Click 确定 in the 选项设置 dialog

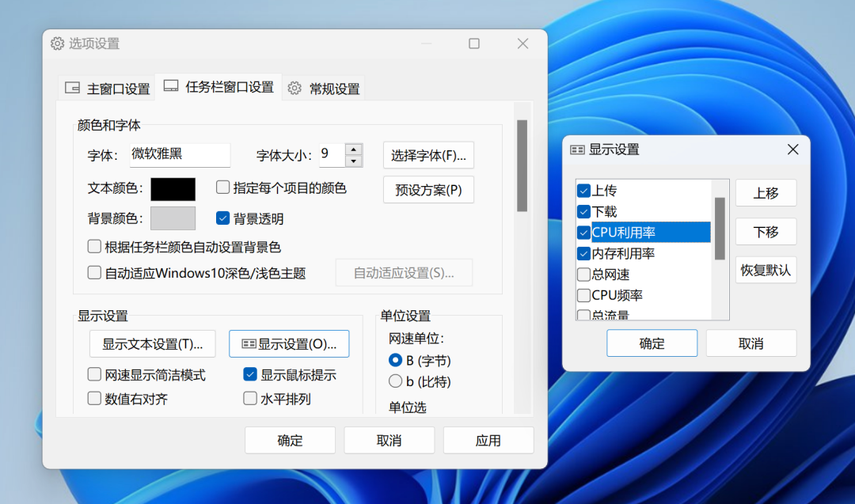(x=290, y=440)
